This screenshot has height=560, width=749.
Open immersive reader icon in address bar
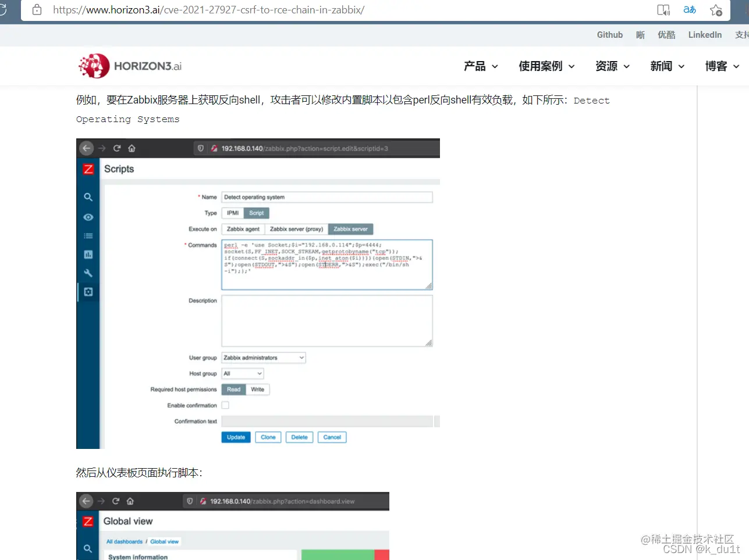[663, 10]
